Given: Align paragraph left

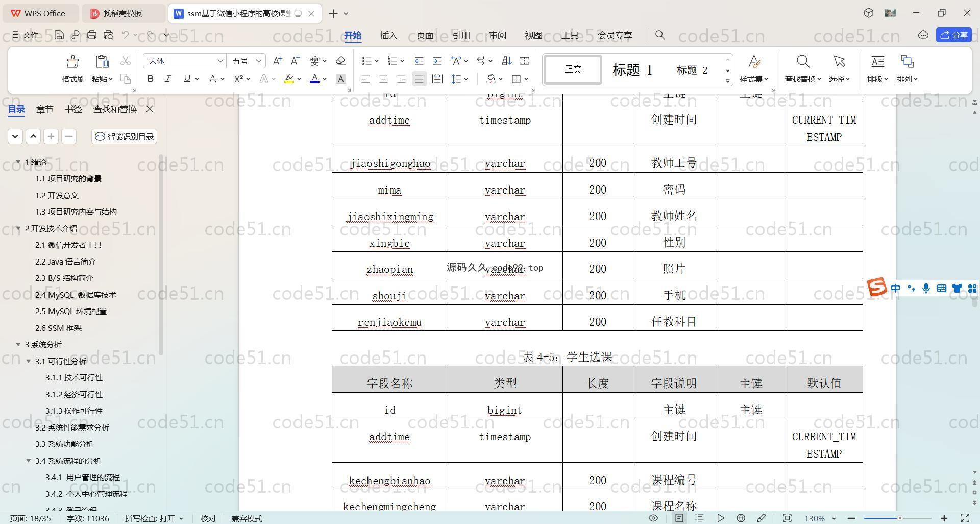Looking at the screenshot, I should 365,79.
